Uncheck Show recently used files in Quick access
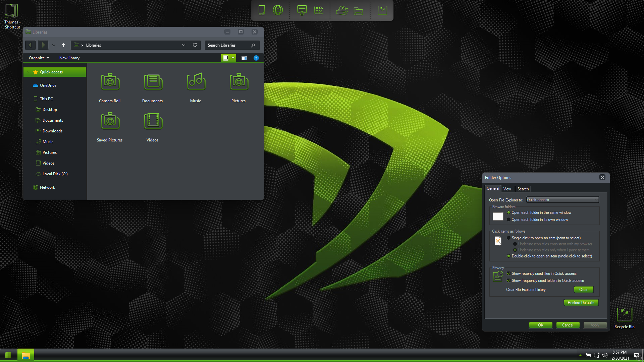 point(509,274)
